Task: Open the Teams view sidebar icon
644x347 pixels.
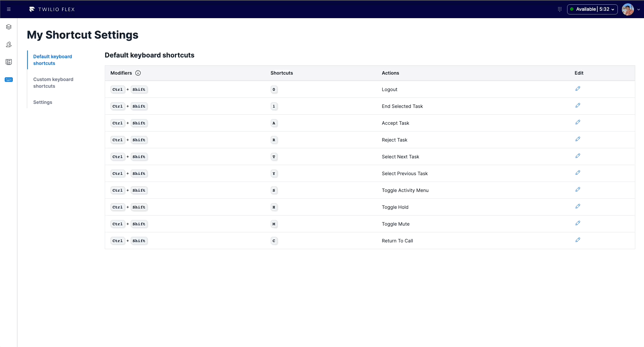Action: (x=9, y=44)
